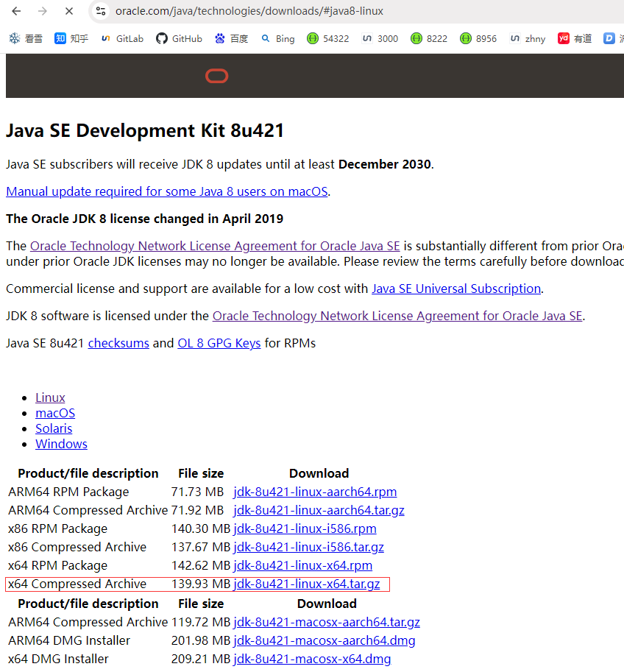Open the 8956 bookmark
624x672 pixels.
point(478,38)
